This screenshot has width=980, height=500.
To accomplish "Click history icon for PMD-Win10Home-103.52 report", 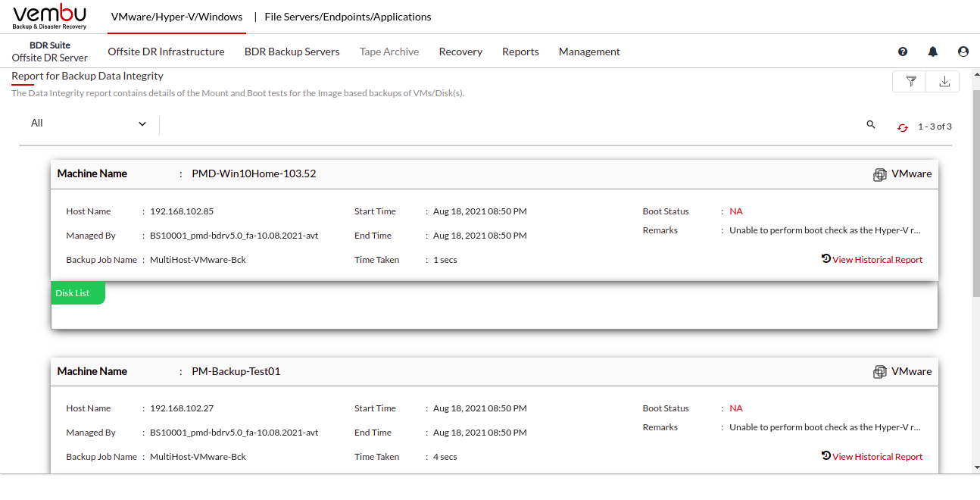I will tap(826, 259).
